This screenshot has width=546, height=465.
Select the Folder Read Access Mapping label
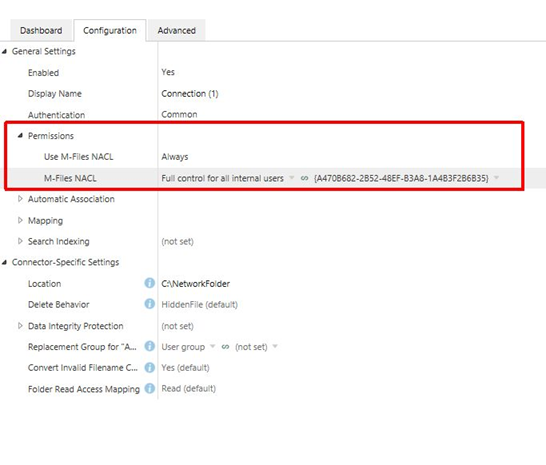[84, 389]
